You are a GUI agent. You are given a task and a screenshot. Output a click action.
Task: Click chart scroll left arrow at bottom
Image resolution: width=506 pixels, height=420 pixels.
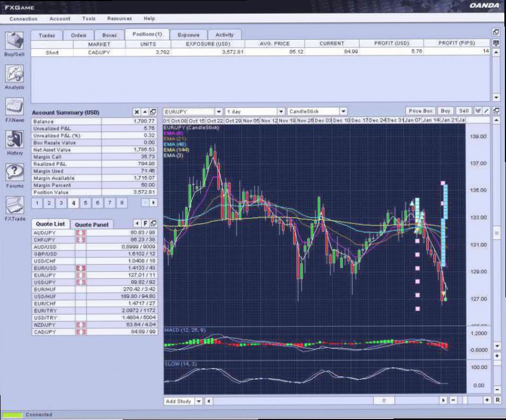(x=209, y=401)
